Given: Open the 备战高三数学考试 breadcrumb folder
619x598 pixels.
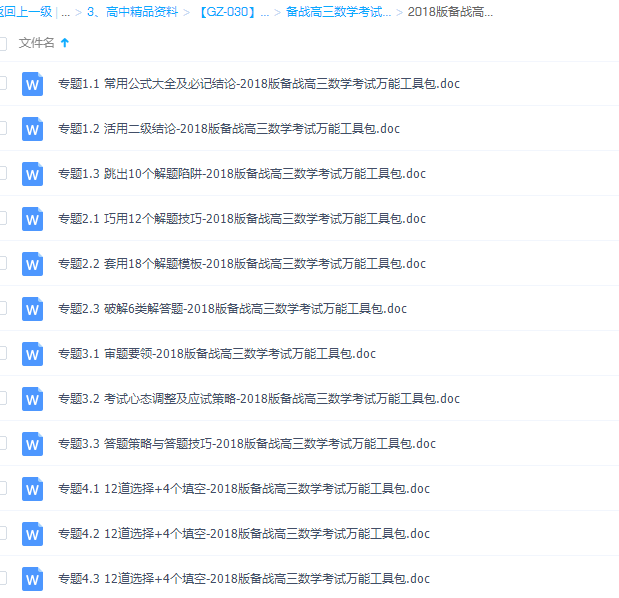Looking at the screenshot, I should (x=338, y=13).
